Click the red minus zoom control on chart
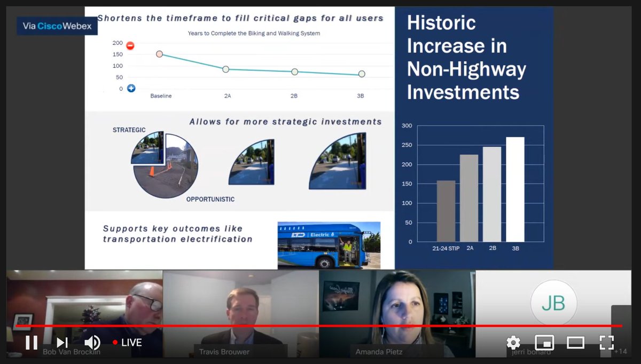Image resolution: width=641 pixels, height=364 pixels. [131, 46]
